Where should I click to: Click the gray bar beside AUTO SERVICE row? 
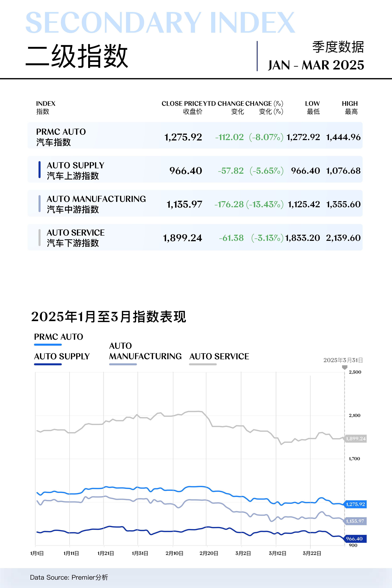(39, 238)
